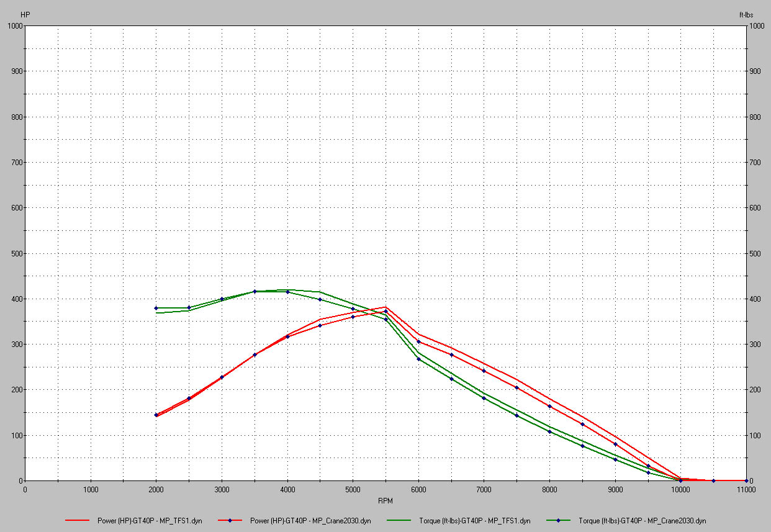771x532 pixels.
Task: Select the RPM axis title below the chart
Action: point(385,500)
